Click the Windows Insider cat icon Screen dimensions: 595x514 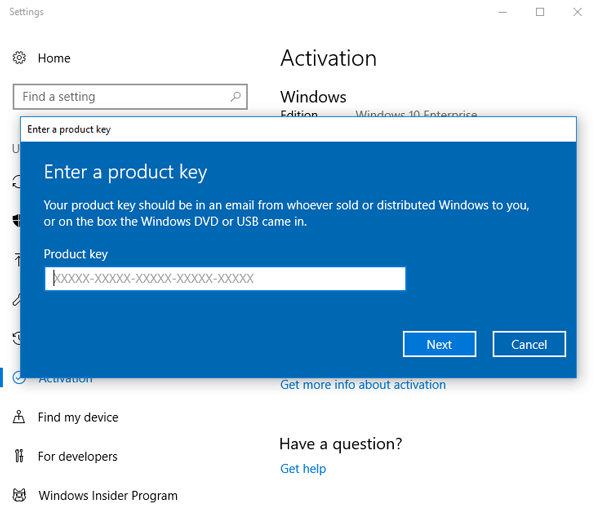[19, 495]
